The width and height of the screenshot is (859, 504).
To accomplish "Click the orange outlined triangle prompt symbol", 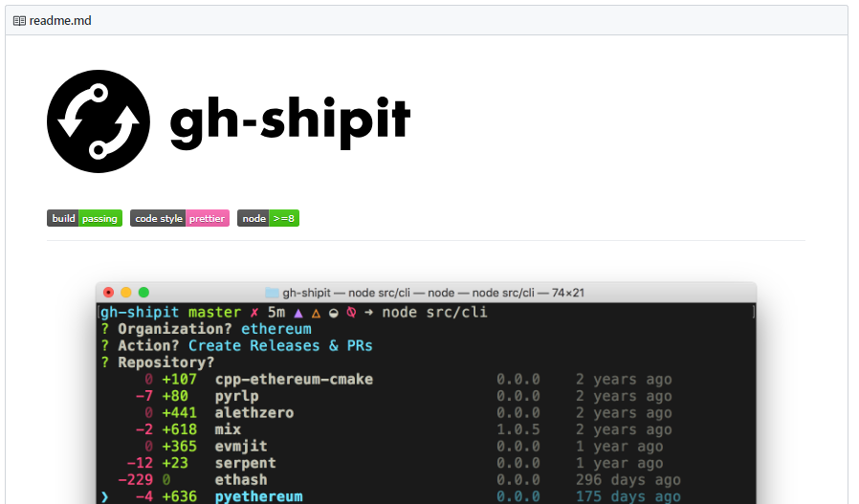I will 316,313.
